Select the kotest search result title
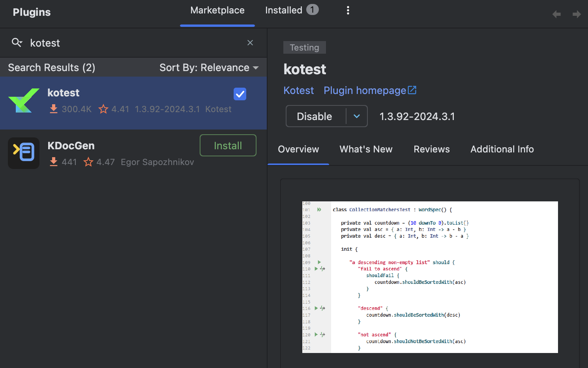The width and height of the screenshot is (588, 368). (x=64, y=93)
